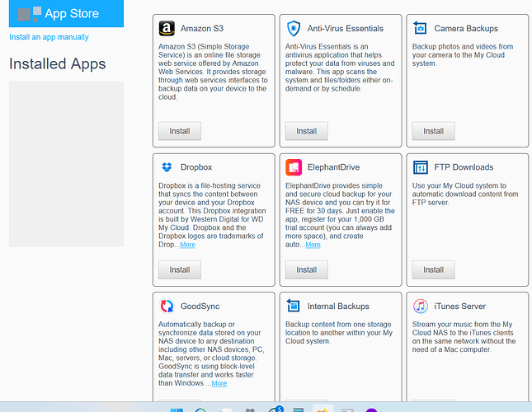This screenshot has height=412, width=532.
Task: Install the Amazon S3 app
Action: point(180,130)
